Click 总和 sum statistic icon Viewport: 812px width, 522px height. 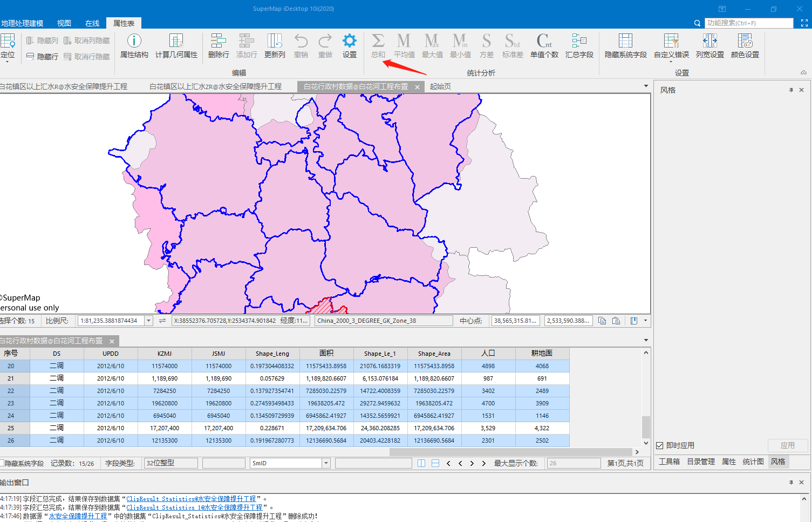(378, 41)
